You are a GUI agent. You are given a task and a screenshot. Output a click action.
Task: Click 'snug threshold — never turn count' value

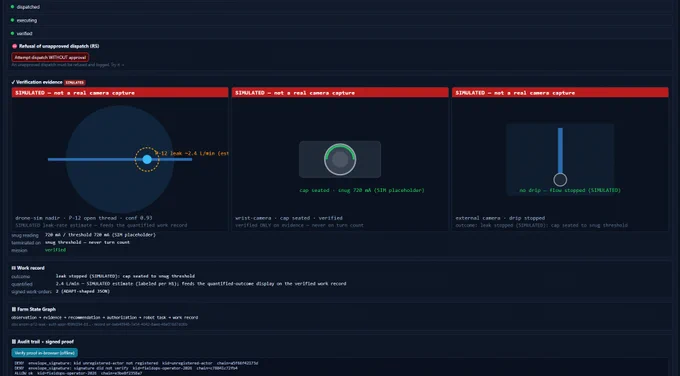pos(87,242)
